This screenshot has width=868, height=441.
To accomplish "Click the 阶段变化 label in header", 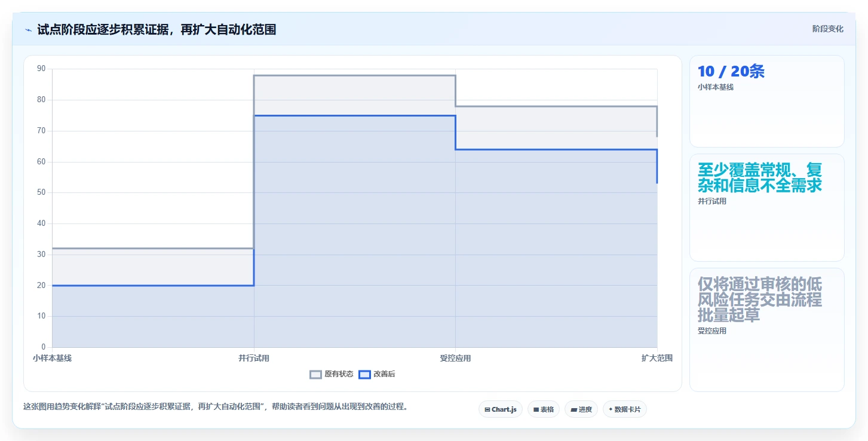I will coord(828,29).
